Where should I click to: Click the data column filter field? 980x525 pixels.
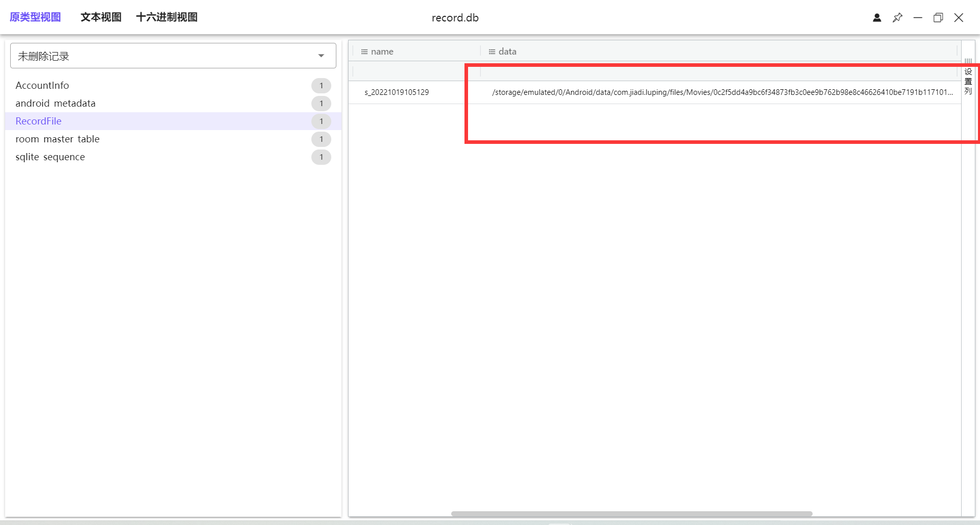click(719, 72)
